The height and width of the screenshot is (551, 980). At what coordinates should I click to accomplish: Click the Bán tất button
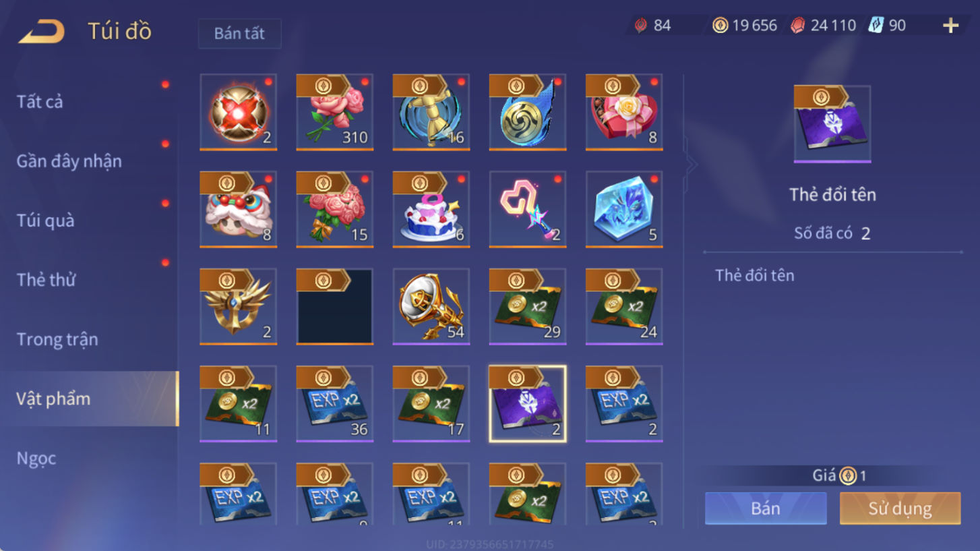pyautogui.click(x=239, y=33)
